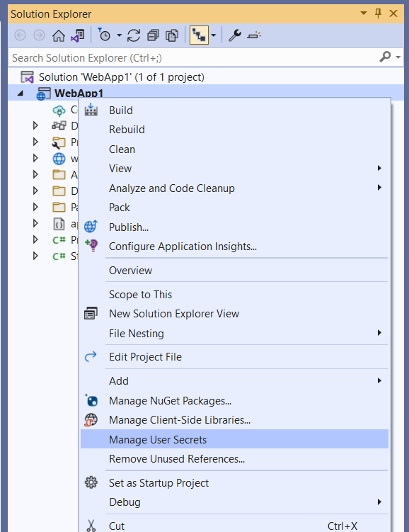The image size is (409, 532).
Task: Open Manage Client-Side Libraries...
Action: pyautogui.click(x=234, y=420)
